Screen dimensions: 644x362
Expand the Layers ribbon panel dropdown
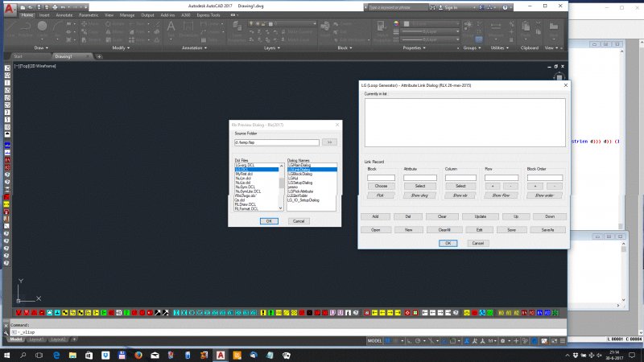(272, 47)
